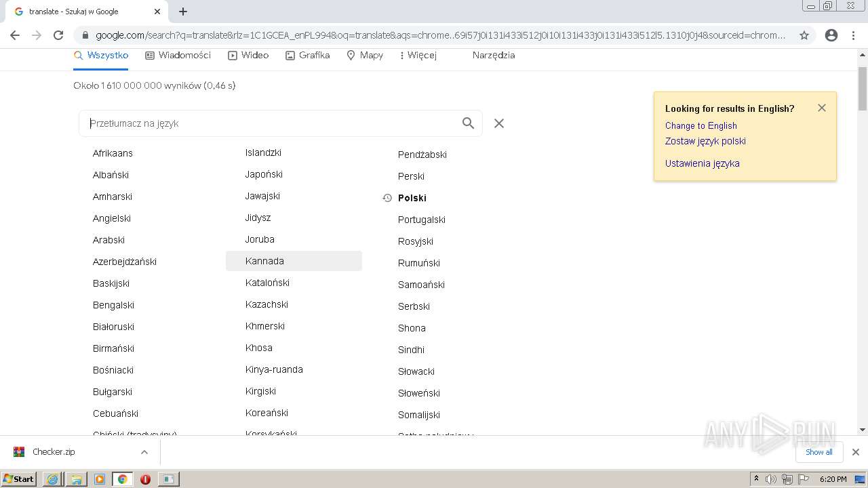
Task: Switch to the Wiadomości search tab
Action: coord(178,56)
